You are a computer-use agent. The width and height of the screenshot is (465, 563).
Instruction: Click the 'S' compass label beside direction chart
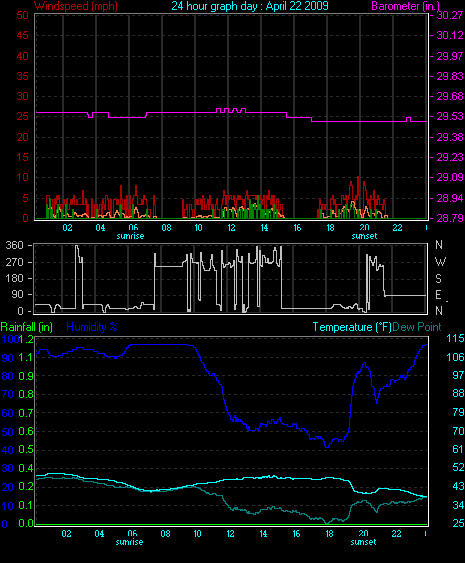tap(438, 279)
